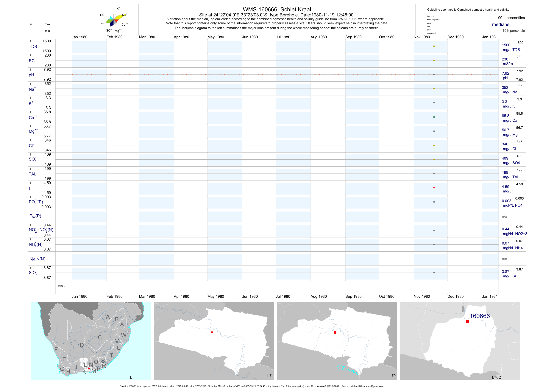Click the grey SiO2 data point marker

click(x=434, y=273)
